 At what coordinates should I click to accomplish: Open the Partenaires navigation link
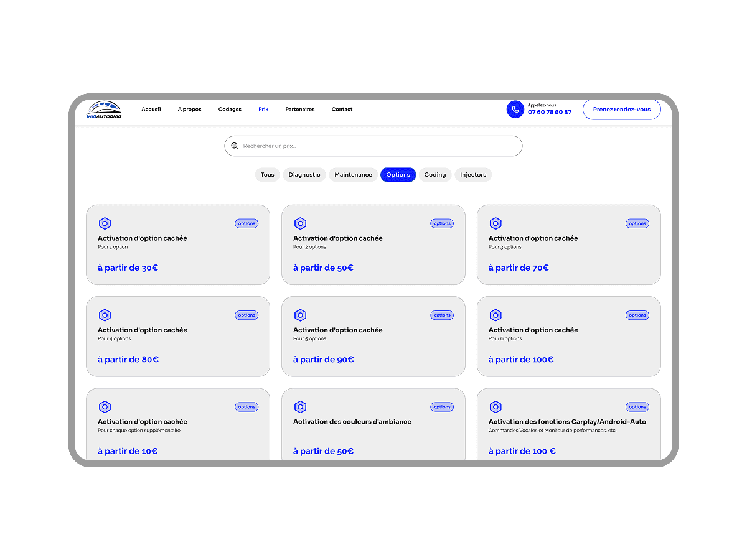300,110
